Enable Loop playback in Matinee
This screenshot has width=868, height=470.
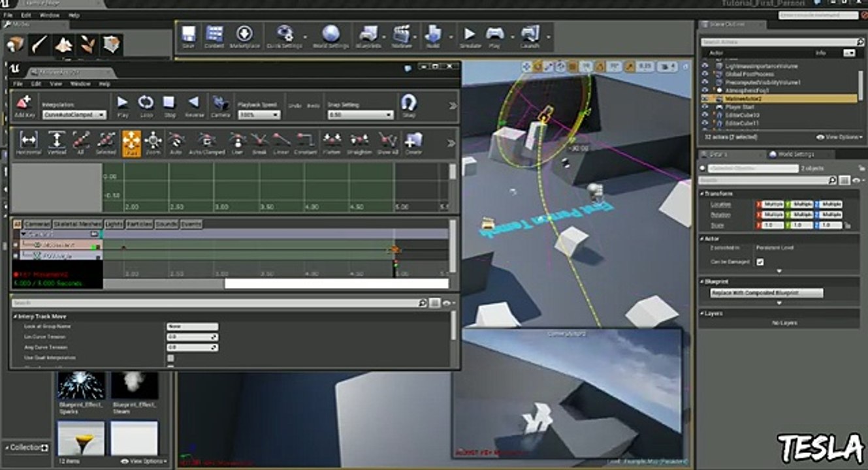(x=146, y=106)
